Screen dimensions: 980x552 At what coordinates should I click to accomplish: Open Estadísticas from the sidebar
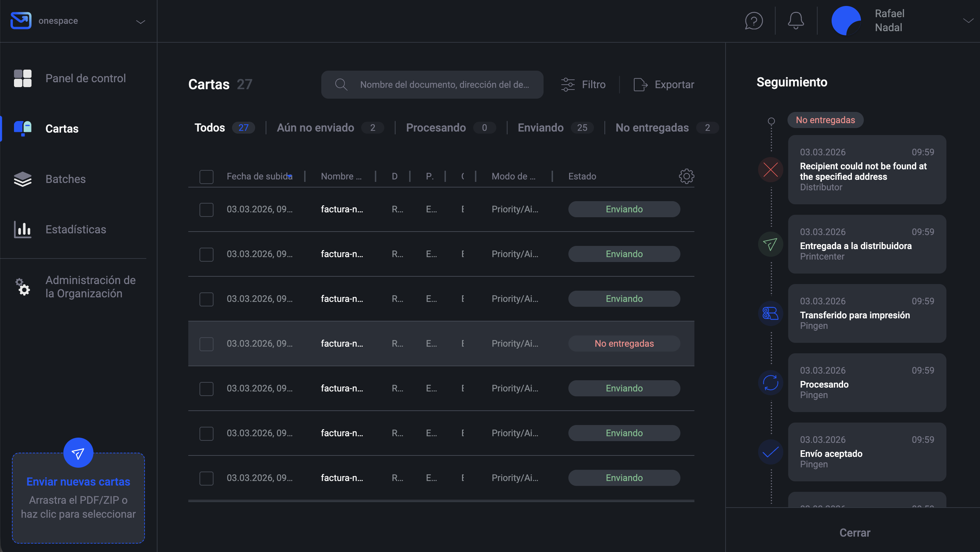point(75,229)
